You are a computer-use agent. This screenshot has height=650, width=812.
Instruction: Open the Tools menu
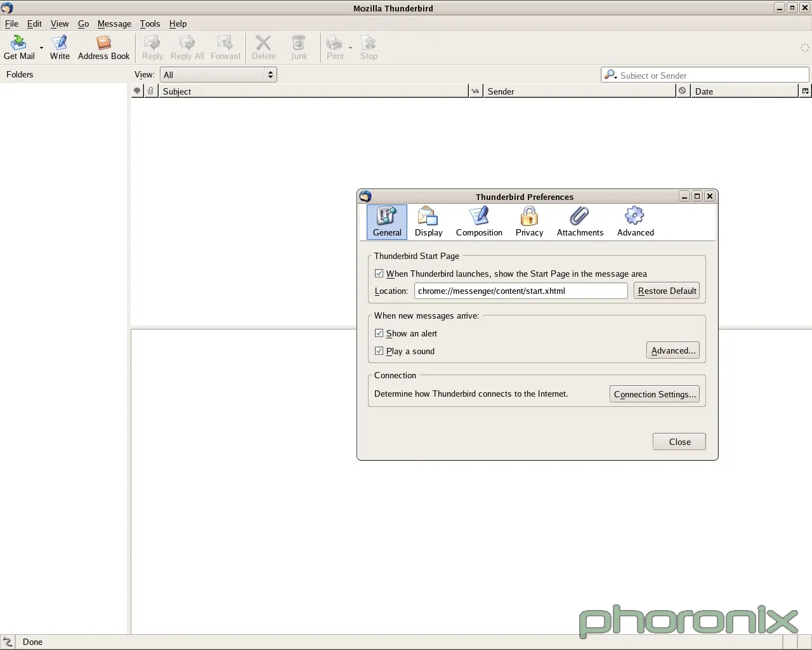[x=150, y=23]
